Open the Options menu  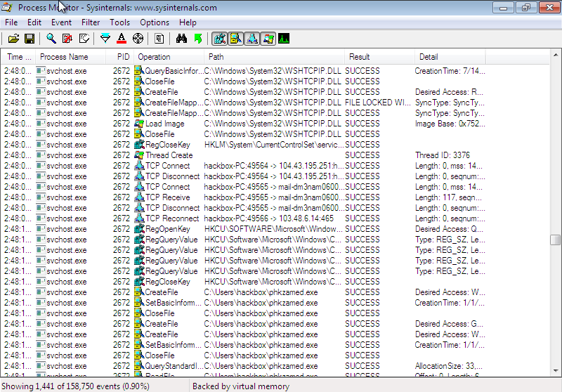click(155, 22)
